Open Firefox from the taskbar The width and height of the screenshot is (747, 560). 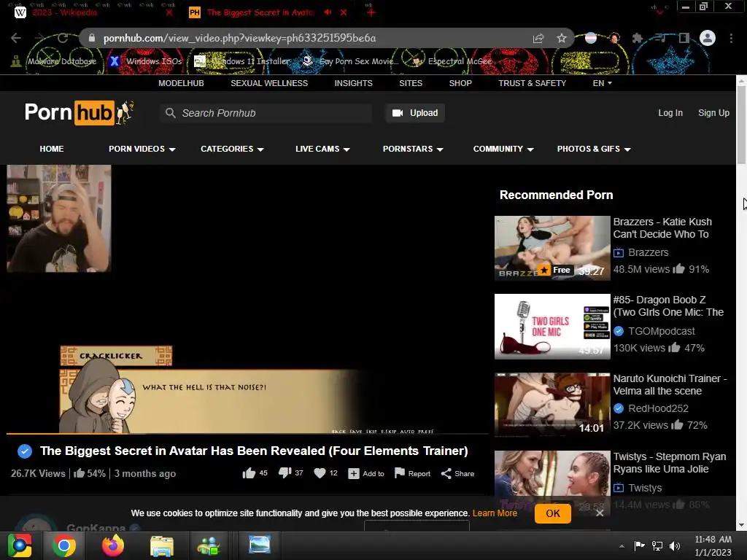113,545
